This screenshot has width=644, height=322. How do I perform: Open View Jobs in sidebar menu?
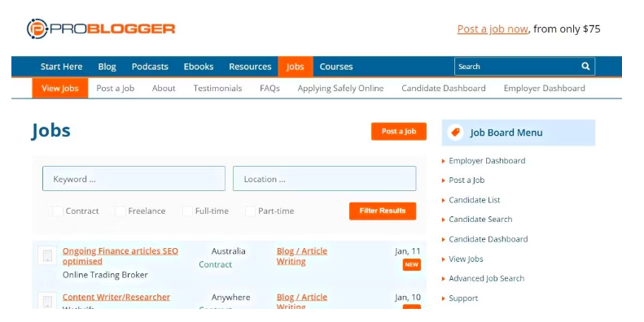pos(466,259)
